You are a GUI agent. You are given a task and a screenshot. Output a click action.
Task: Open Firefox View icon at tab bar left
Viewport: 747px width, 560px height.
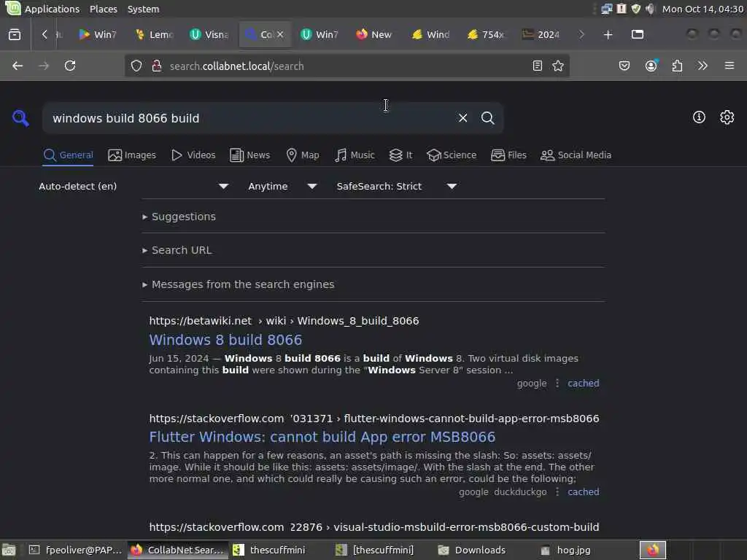(x=15, y=34)
